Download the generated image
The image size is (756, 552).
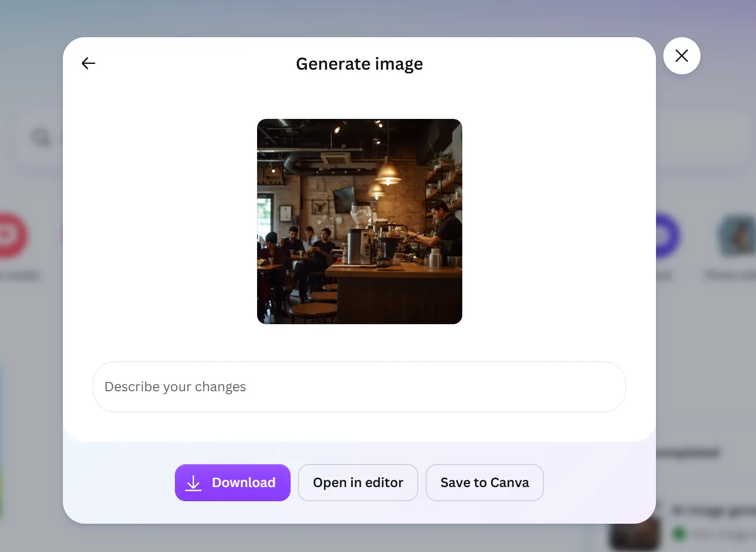pyautogui.click(x=232, y=482)
